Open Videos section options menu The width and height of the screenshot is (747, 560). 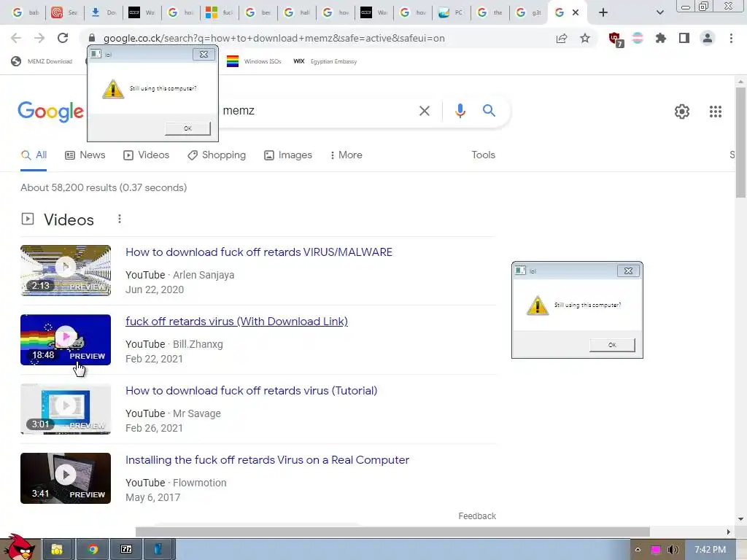coord(120,219)
